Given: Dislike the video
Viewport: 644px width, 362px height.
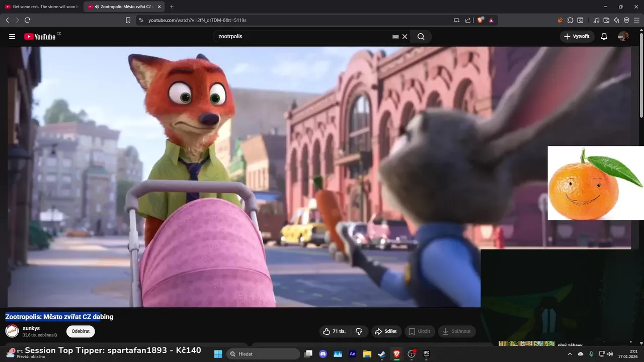Looking at the screenshot, I should (359, 331).
